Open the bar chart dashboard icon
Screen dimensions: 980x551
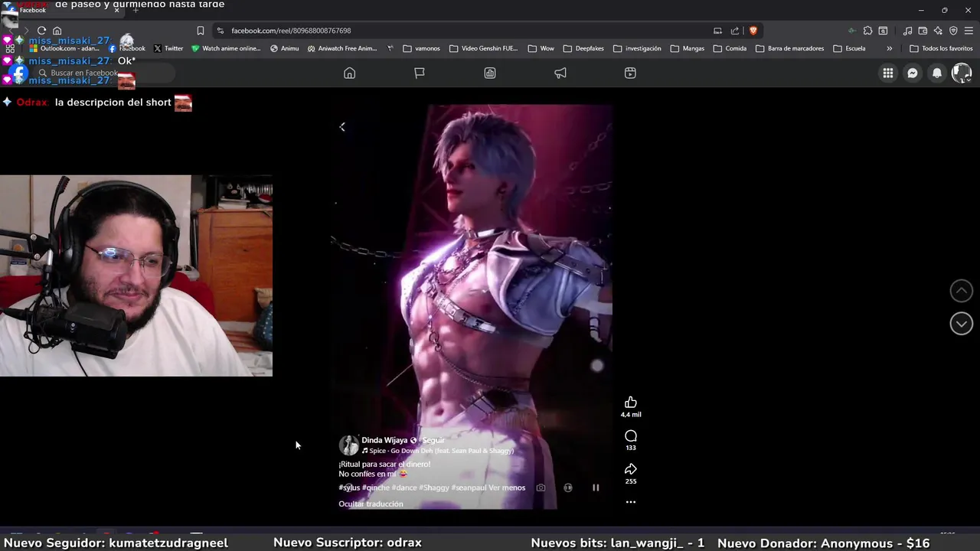click(490, 73)
